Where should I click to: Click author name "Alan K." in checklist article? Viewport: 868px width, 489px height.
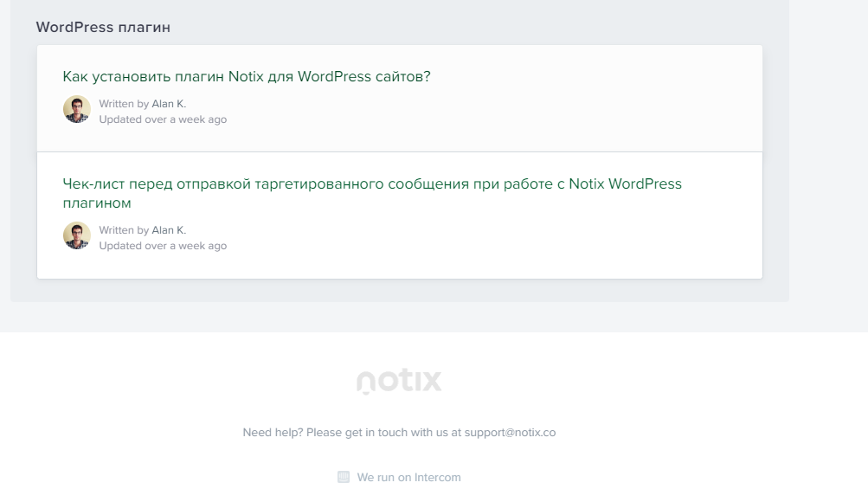coord(169,230)
